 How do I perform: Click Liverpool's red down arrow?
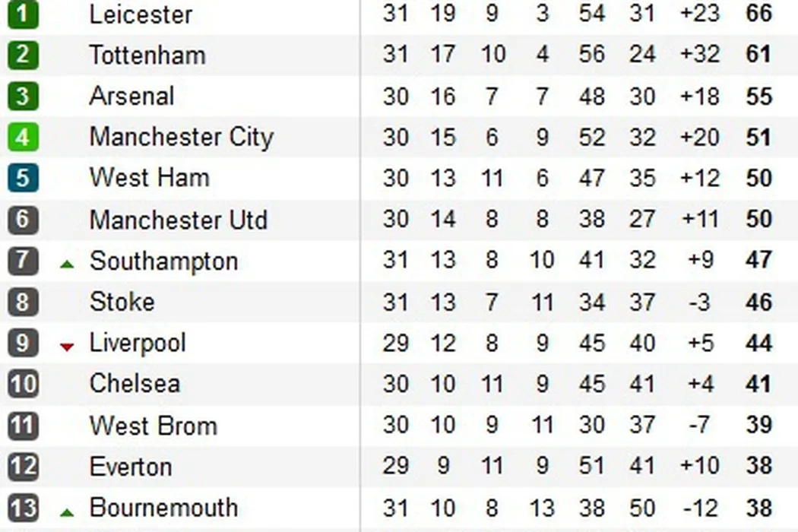(67, 347)
